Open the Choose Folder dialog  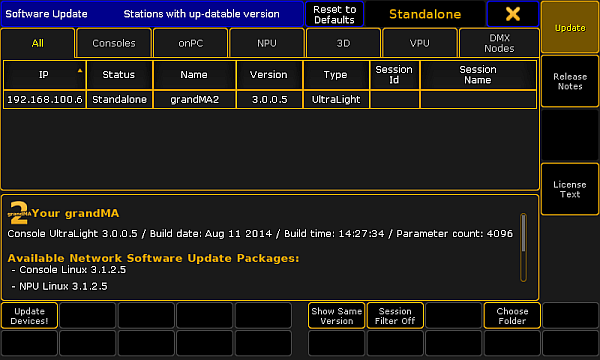pyautogui.click(x=512, y=316)
